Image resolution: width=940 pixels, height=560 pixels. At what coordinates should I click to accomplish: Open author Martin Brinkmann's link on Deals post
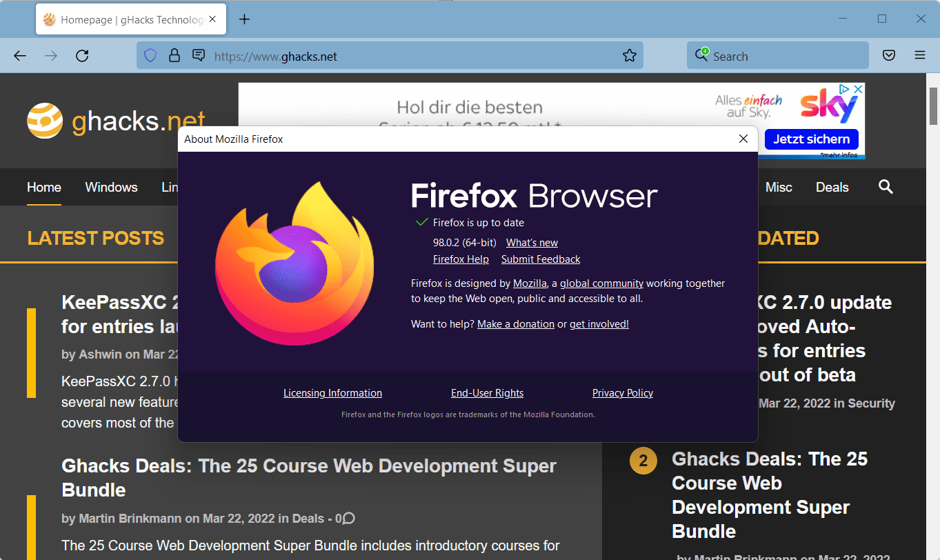(x=130, y=518)
